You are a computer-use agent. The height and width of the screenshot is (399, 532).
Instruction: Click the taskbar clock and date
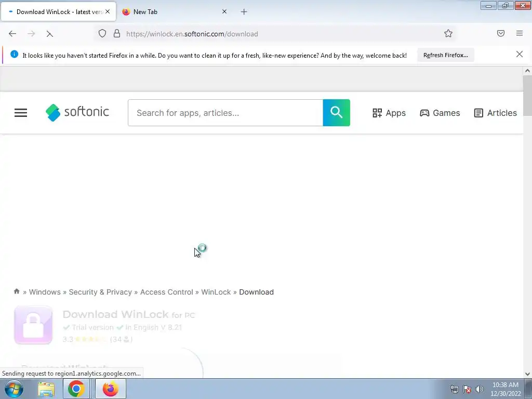click(x=505, y=389)
